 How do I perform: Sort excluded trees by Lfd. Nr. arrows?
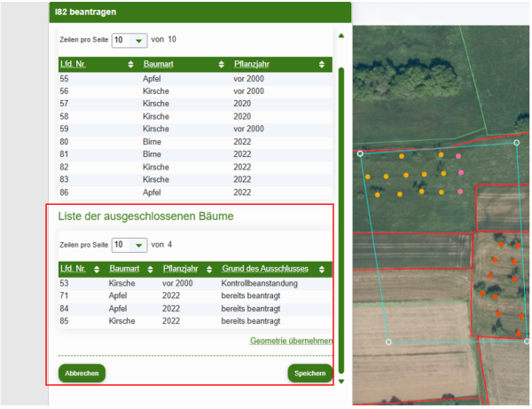pos(97,270)
